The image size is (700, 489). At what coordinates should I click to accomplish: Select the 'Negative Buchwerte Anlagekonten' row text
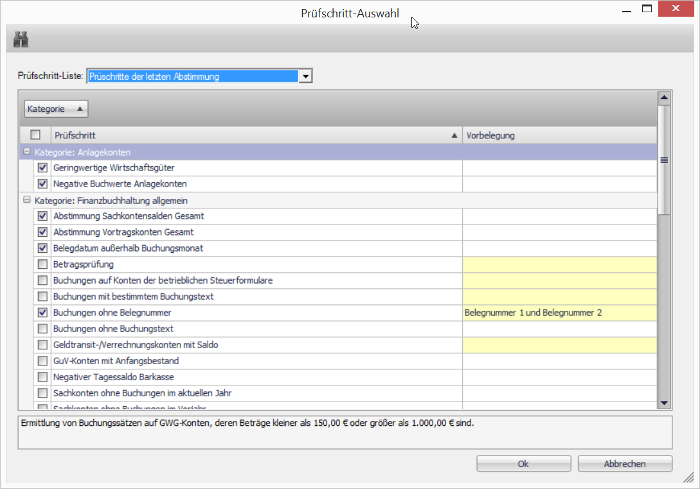pyautogui.click(x=120, y=184)
